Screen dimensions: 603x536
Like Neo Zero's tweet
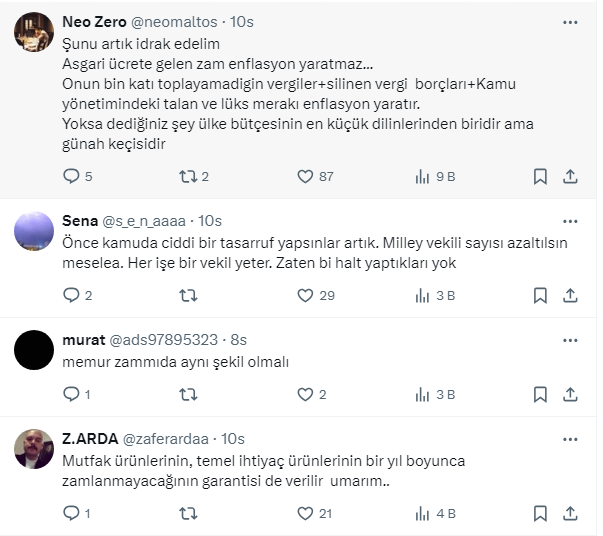tap(306, 176)
